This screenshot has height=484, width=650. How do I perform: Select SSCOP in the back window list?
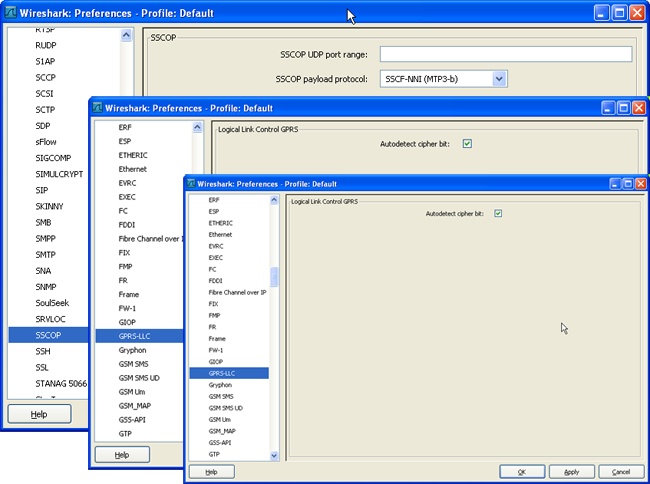49,335
